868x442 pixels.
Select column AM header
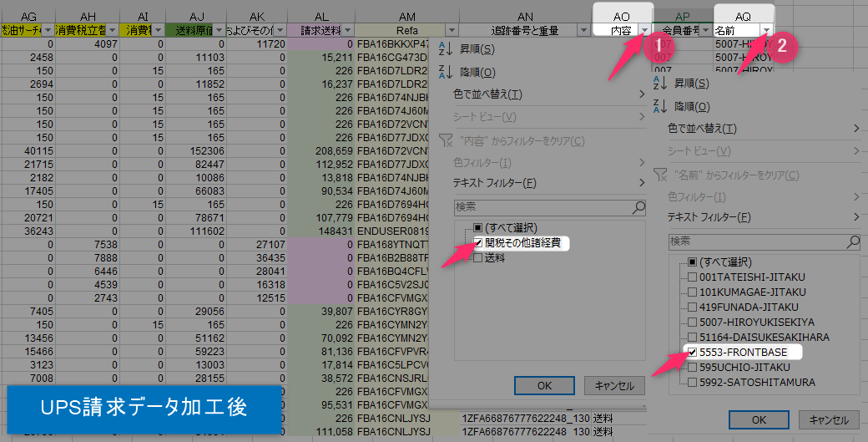coord(407,17)
